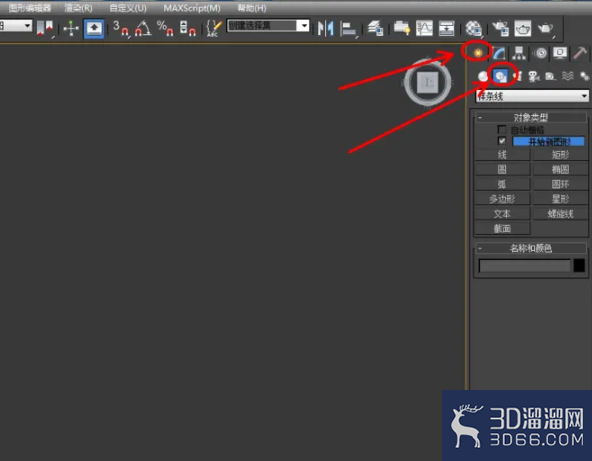Choose the 螺旋线 (Helix) shape button
This screenshot has width=592, height=461.
pos(560,214)
